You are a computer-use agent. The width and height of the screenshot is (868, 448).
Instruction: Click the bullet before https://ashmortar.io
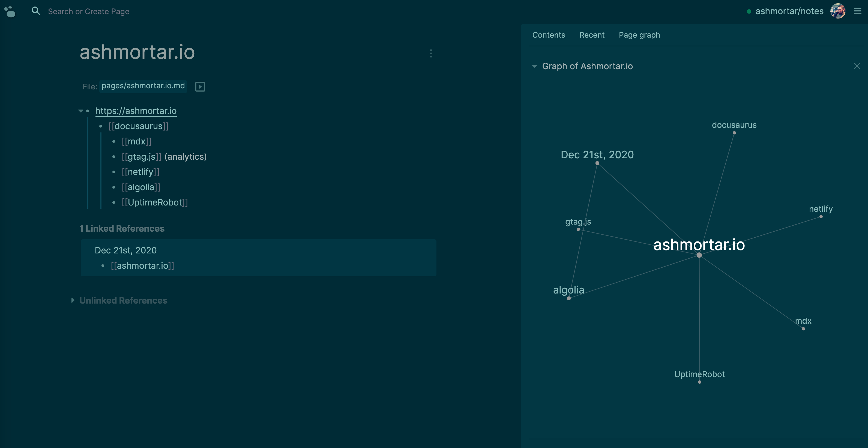click(x=88, y=111)
